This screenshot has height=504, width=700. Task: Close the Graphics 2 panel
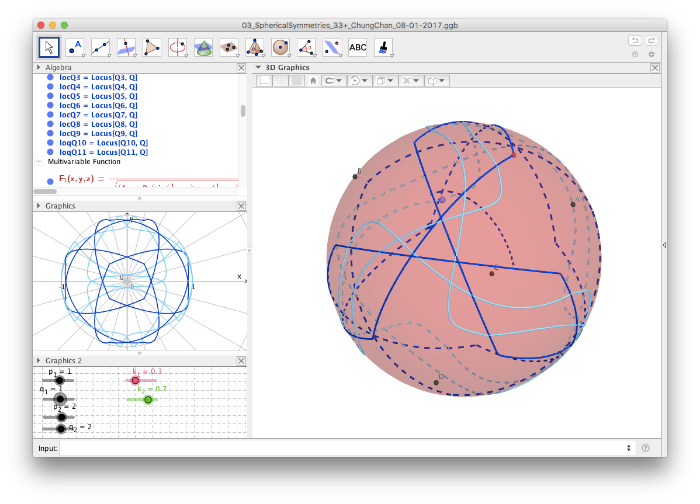[x=241, y=360]
